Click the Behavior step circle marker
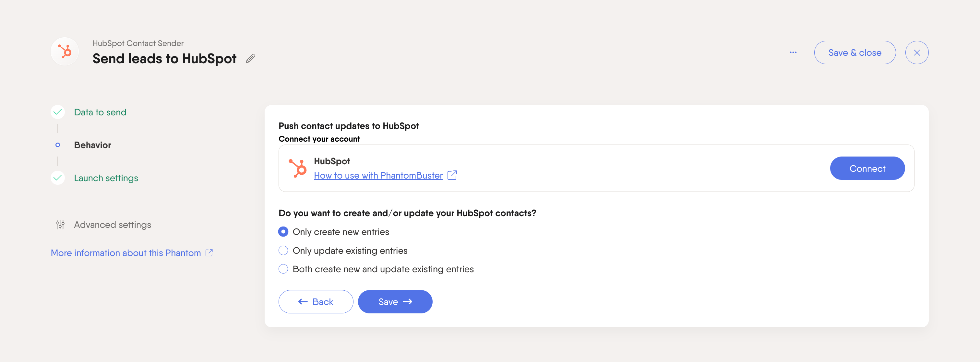 (57, 145)
